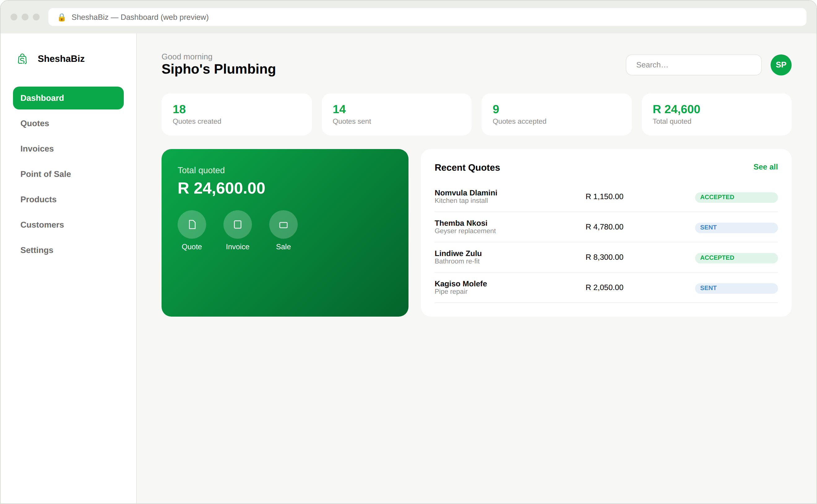Open Nomvula Dlamini's quote row
Viewport: 817px width, 504px height.
(x=606, y=197)
